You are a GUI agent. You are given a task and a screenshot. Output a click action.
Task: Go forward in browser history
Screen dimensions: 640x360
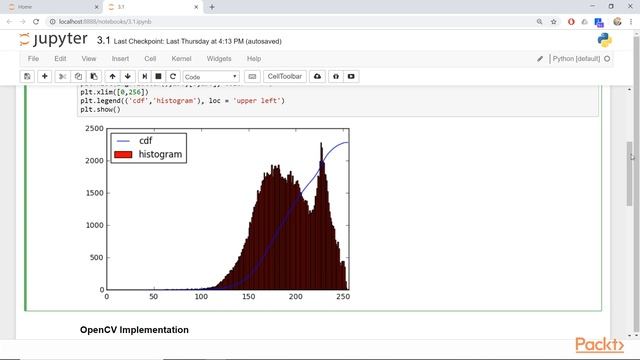coord(22,22)
